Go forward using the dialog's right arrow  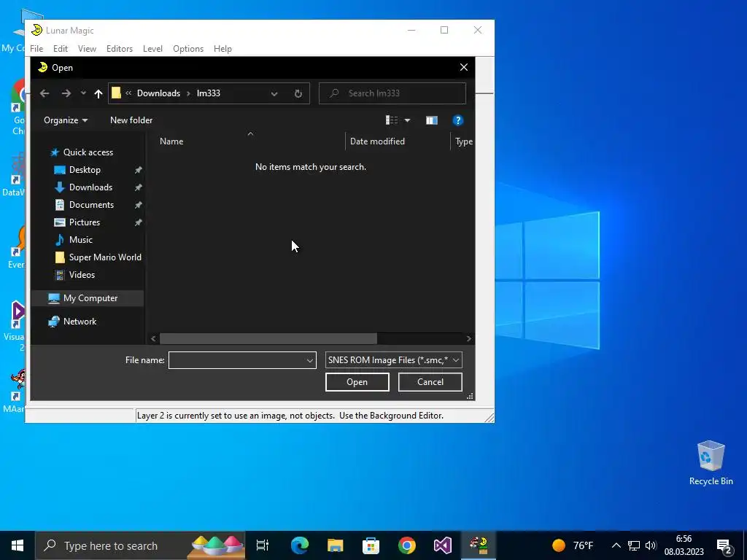pos(66,93)
